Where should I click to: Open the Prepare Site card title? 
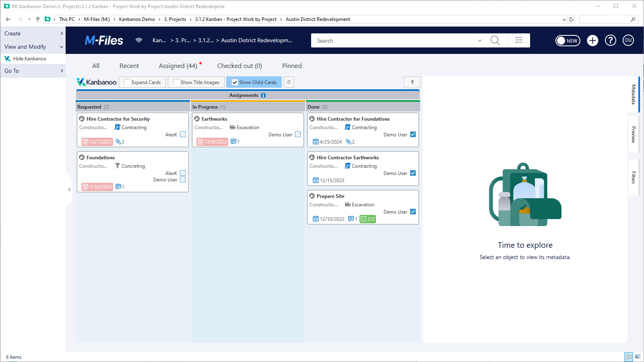[x=330, y=196]
